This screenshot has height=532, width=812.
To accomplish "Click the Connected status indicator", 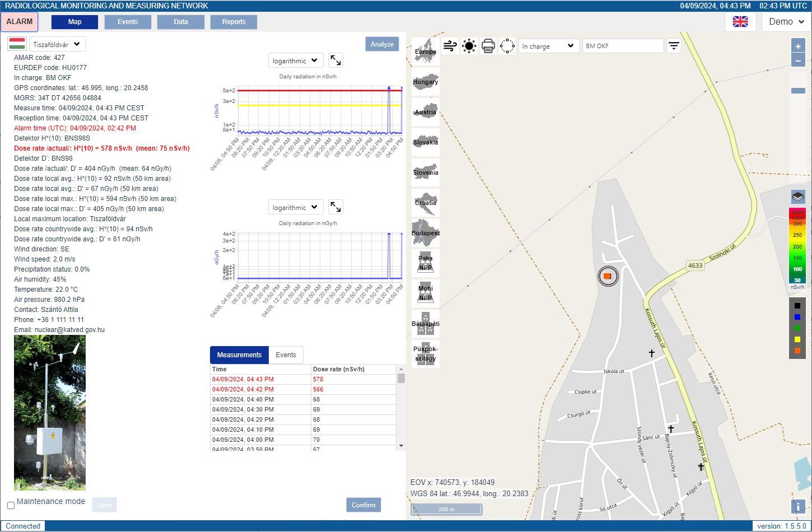I will tap(23, 526).
